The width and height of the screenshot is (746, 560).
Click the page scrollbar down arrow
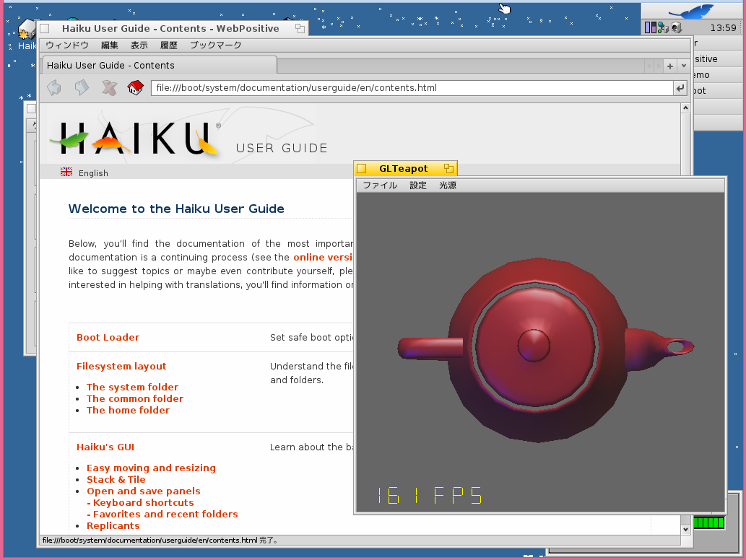pyautogui.click(x=685, y=529)
